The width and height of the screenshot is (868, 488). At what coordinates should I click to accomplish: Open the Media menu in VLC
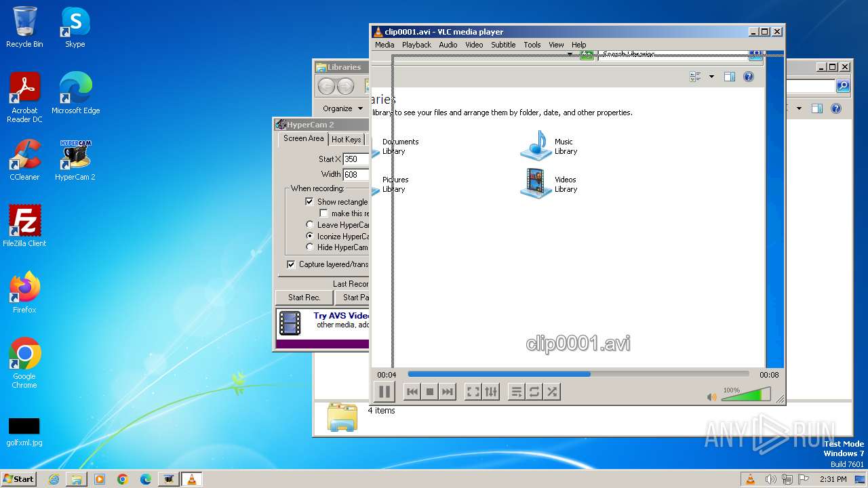click(384, 45)
